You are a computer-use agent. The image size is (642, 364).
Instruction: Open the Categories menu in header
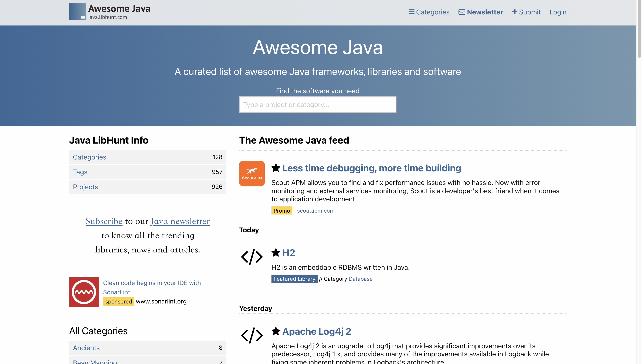coord(429,12)
